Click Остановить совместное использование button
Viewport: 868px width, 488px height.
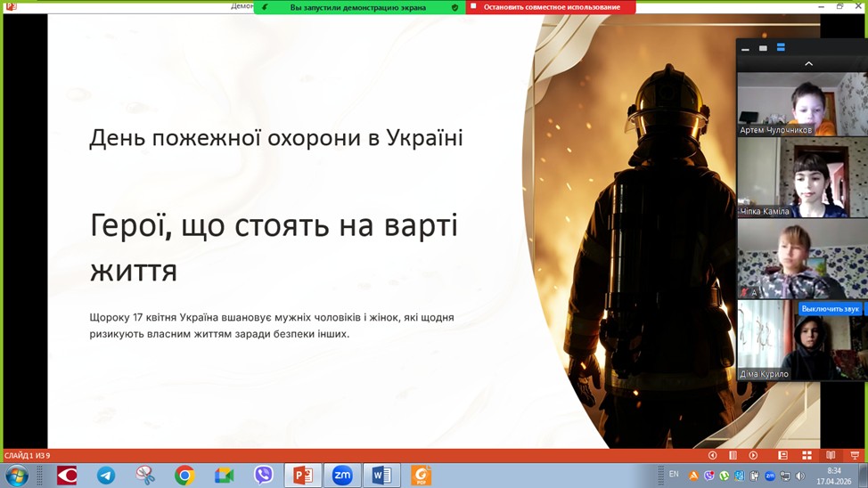pos(551,7)
